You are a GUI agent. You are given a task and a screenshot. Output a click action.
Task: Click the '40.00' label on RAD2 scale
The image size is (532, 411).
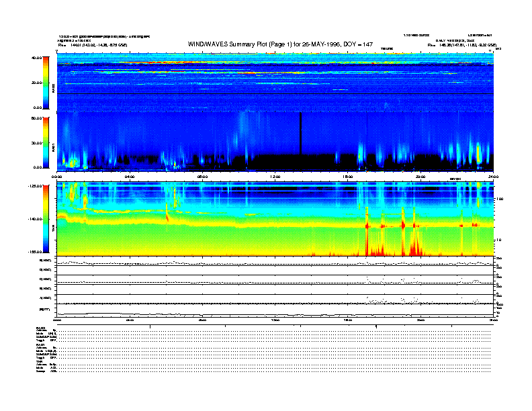tap(36, 58)
